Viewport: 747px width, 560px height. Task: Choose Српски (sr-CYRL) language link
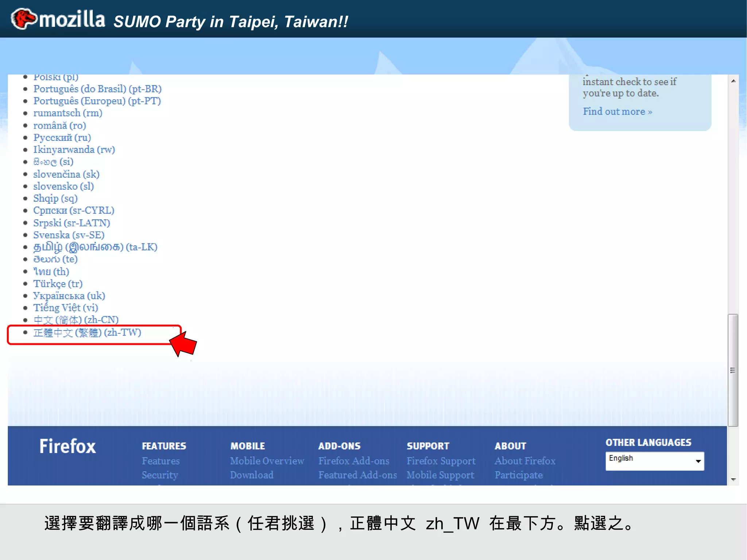[74, 211]
